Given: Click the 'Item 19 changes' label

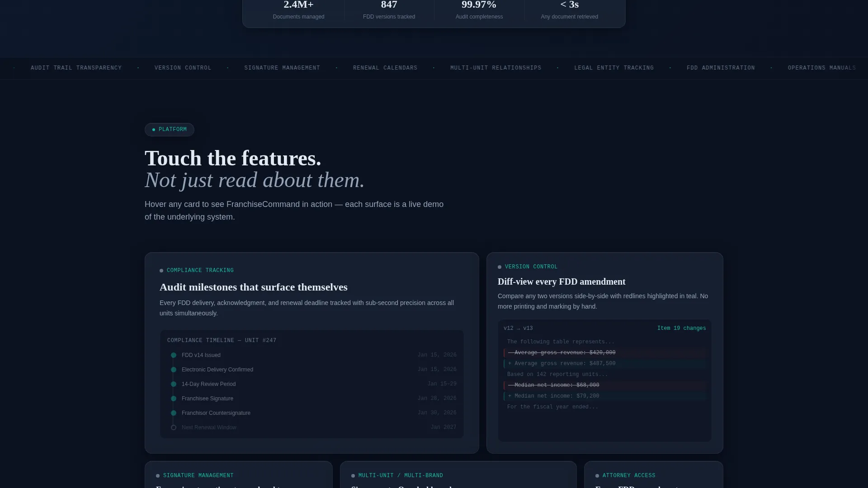Looking at the screenshot, I should click(x=681, y=328).
